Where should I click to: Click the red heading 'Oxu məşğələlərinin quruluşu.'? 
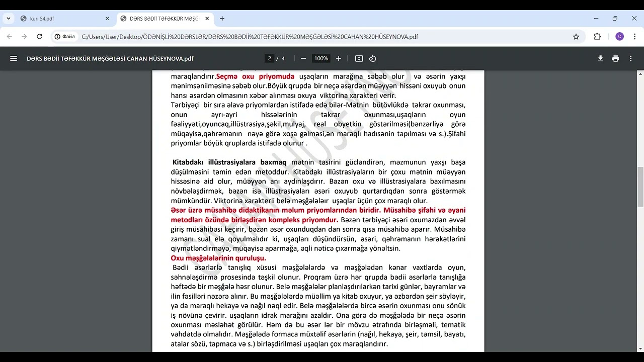[218, 258]
